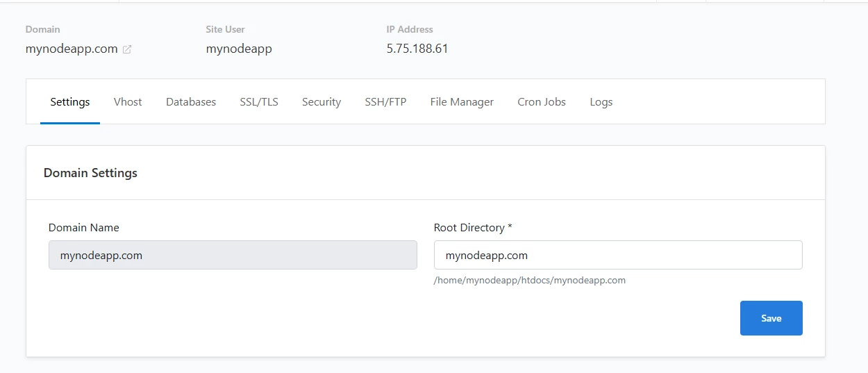Click the Domain Name label
This screenshot has height=373, width=868.
click(x=84, y=227)
